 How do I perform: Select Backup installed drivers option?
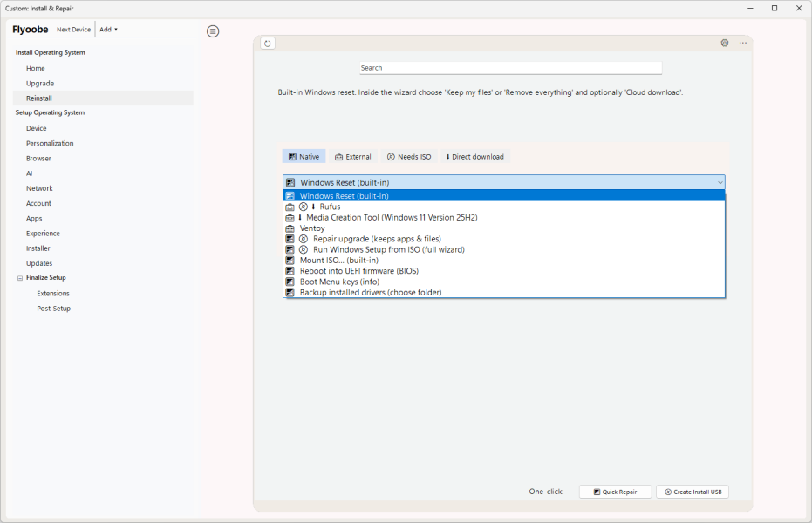point(370,293)
